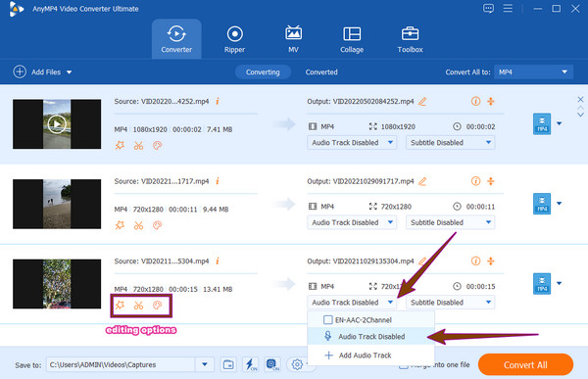This screenshot has height=379, width=588.
Task: Play the VID20220...4252.mp4 thumbnail
Action: coord(57,124)
